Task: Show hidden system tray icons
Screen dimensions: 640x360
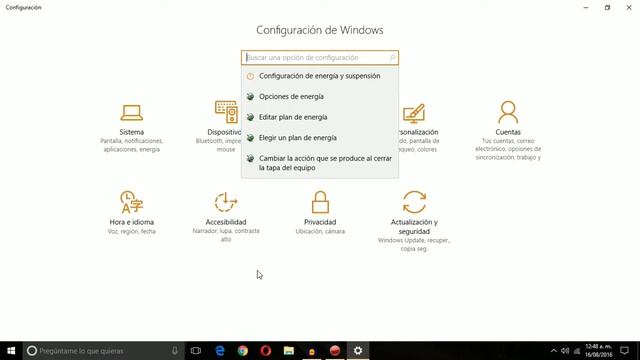Action: pyautogui.click(x=553, y=351)
